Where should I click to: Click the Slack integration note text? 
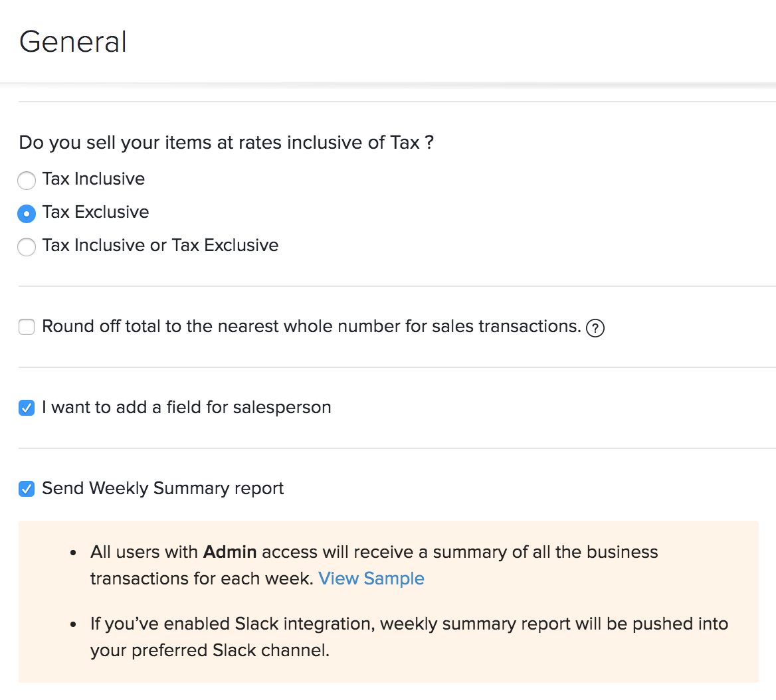coord(409,624)
